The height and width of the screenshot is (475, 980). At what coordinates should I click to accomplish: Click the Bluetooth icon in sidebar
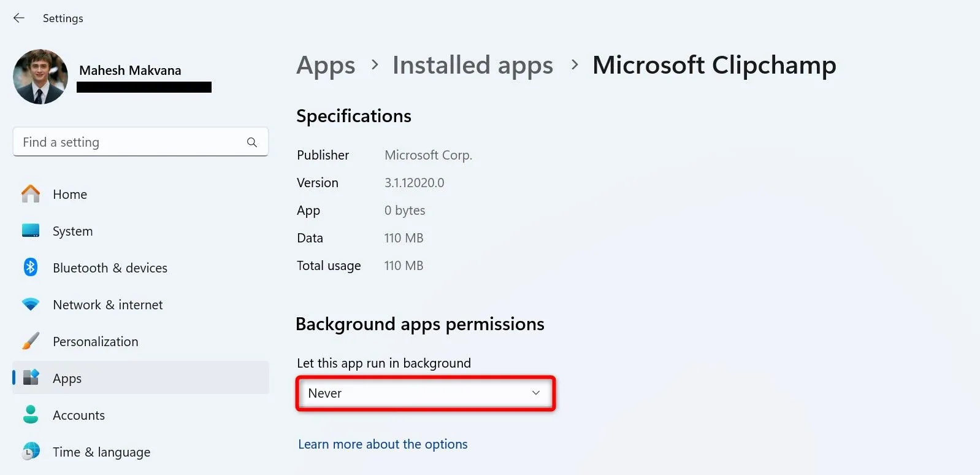tap(31, 268)
